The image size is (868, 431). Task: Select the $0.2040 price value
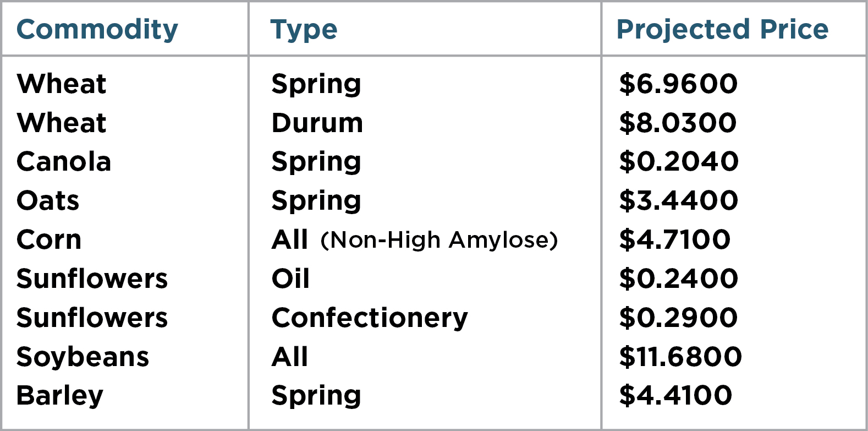(679, 162)
